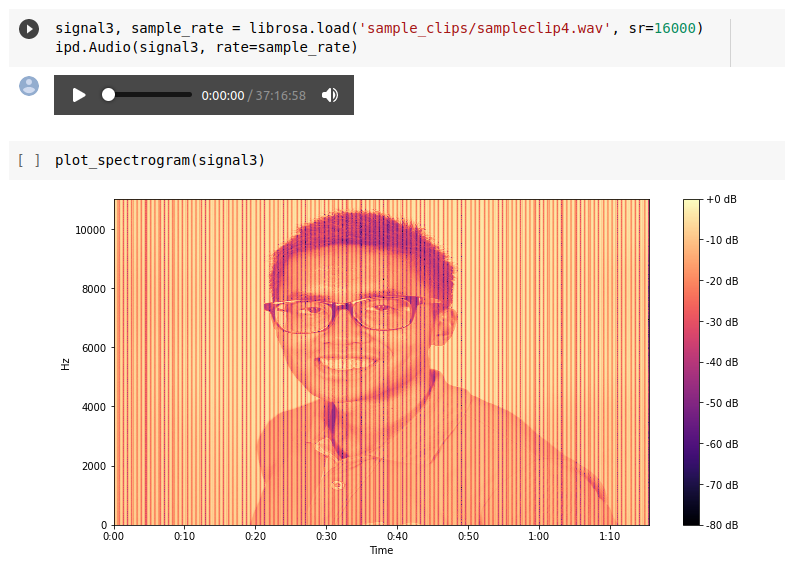This screenshot has height=573, width=785.
Task: Click the 1:00 time tick label
Action: point(539,536)
